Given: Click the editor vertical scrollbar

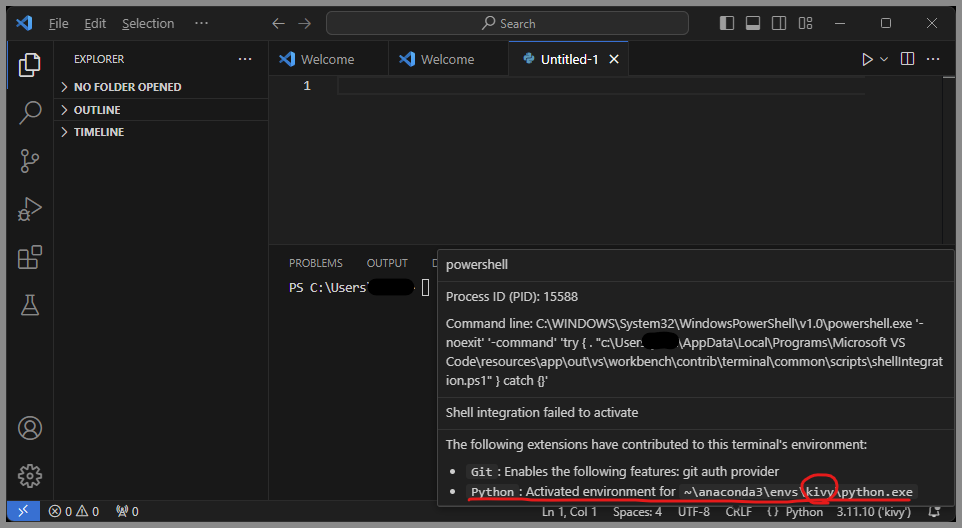Looking at the screenshot, I should coord(949,159).
